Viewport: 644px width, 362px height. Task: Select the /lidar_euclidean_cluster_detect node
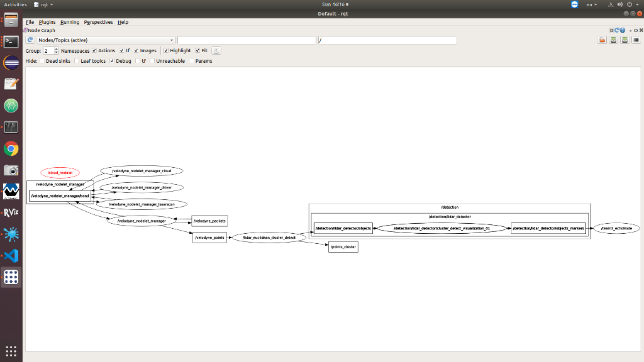pos(269,238)
